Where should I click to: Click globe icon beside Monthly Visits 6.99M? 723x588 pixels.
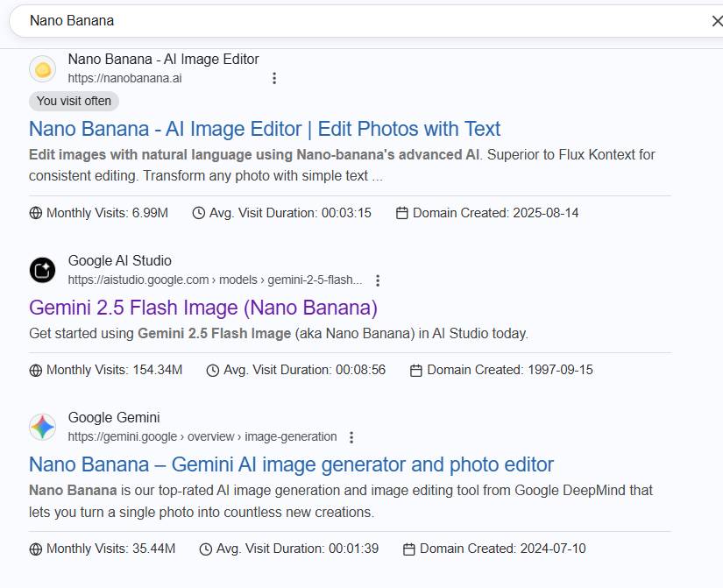(36, 213)
